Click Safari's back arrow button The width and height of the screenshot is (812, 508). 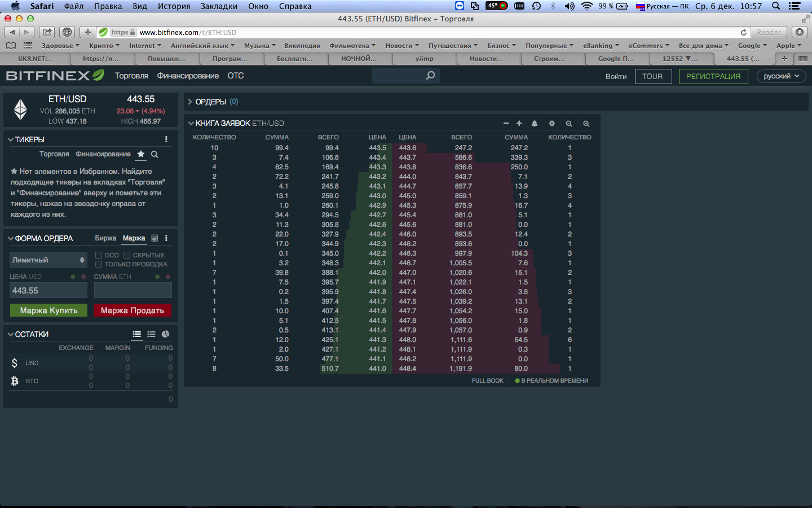pos(12,32)
